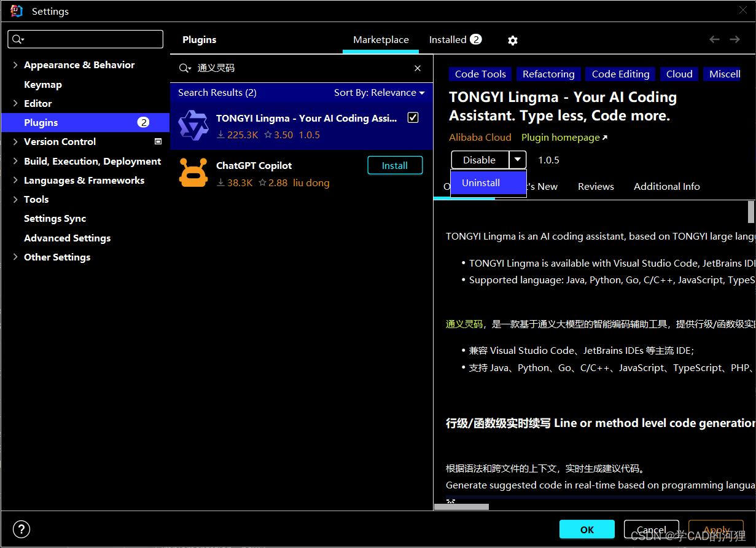The width and height of the screenshot is (756, 548).
Task: Open the Additional Info tab
Action: pos(667,187)
